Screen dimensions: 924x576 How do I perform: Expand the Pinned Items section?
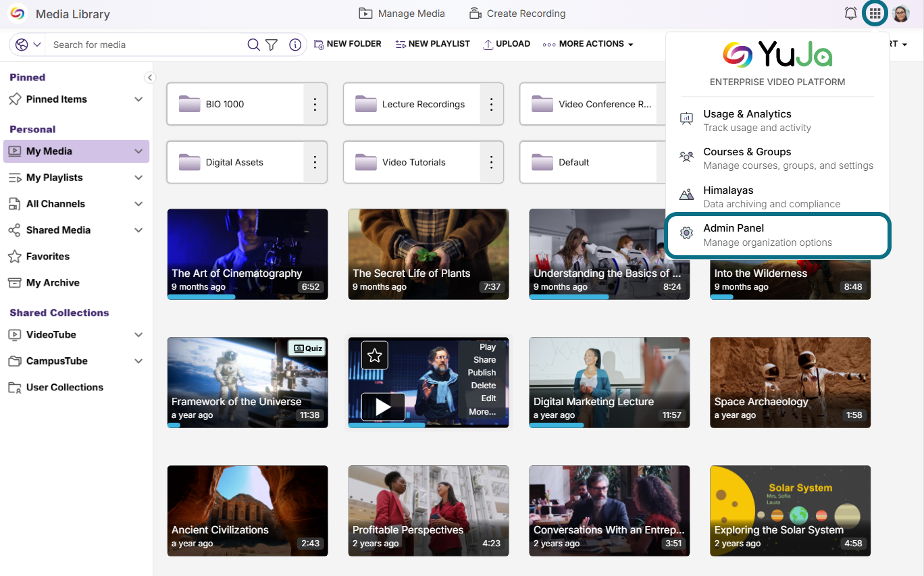(x=138, y=99)
